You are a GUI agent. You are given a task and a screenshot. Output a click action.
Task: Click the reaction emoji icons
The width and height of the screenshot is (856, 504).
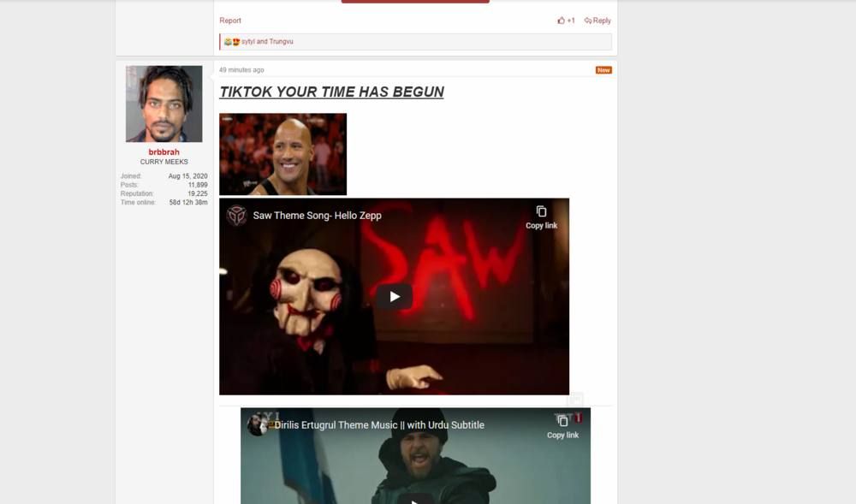coord(232,41)
